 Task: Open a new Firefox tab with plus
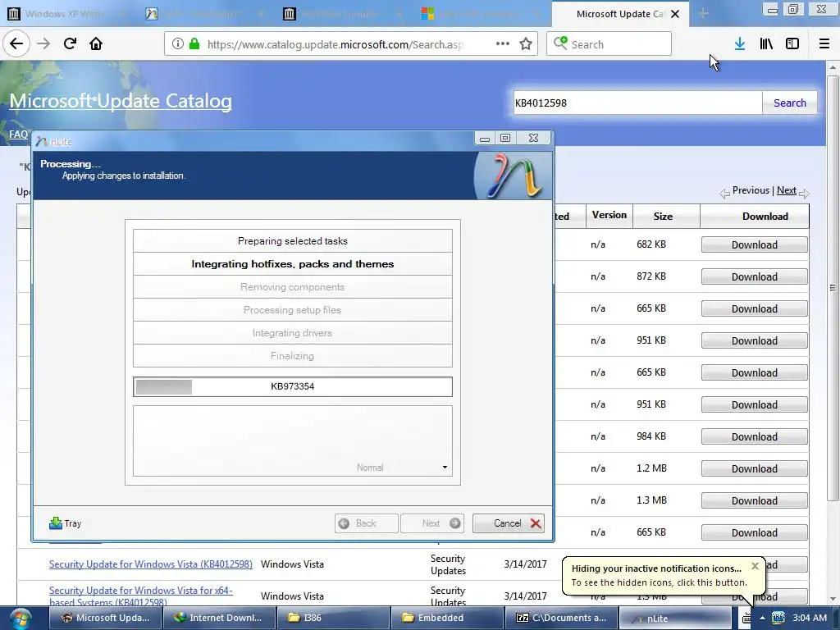point(703,14)
